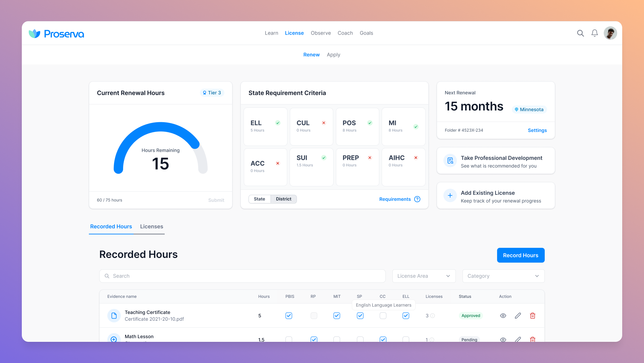
Task: Open the search magnifier in header
Action: (x=580, y=33)
